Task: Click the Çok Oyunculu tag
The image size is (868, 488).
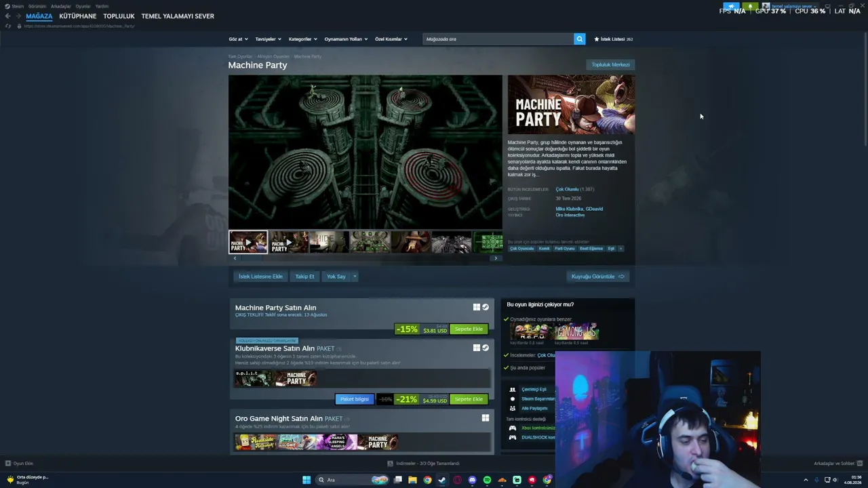Action: pos(521,249)
